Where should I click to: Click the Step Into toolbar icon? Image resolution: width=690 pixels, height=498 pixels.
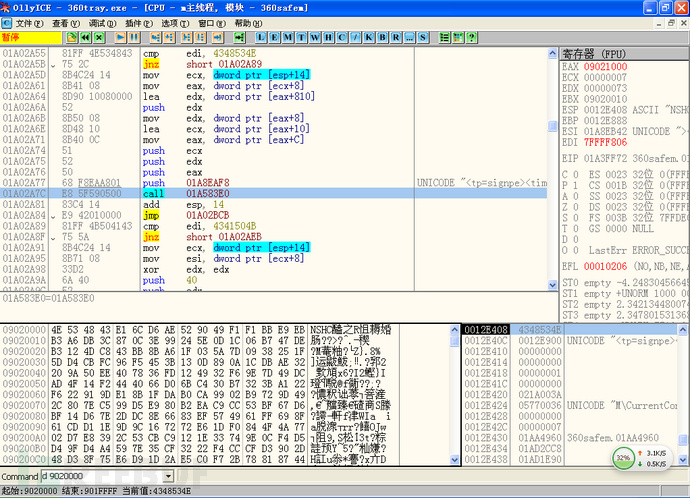pos(155,37)
